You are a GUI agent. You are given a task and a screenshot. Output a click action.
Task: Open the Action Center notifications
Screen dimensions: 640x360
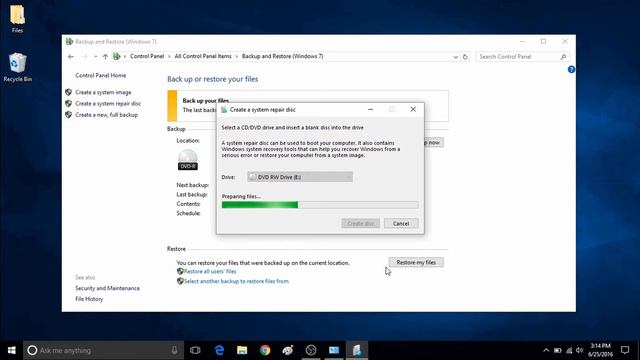pyautogui.click(x=625, y=350)
